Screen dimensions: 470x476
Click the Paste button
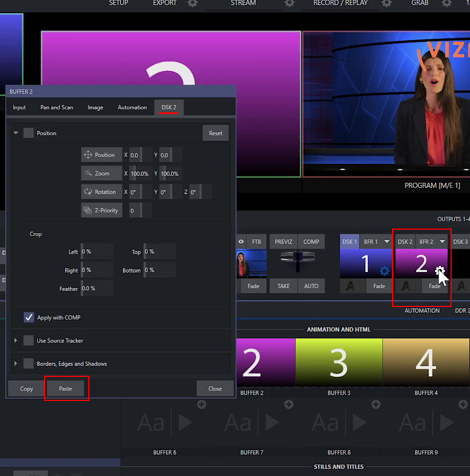[x=65, y=388]
